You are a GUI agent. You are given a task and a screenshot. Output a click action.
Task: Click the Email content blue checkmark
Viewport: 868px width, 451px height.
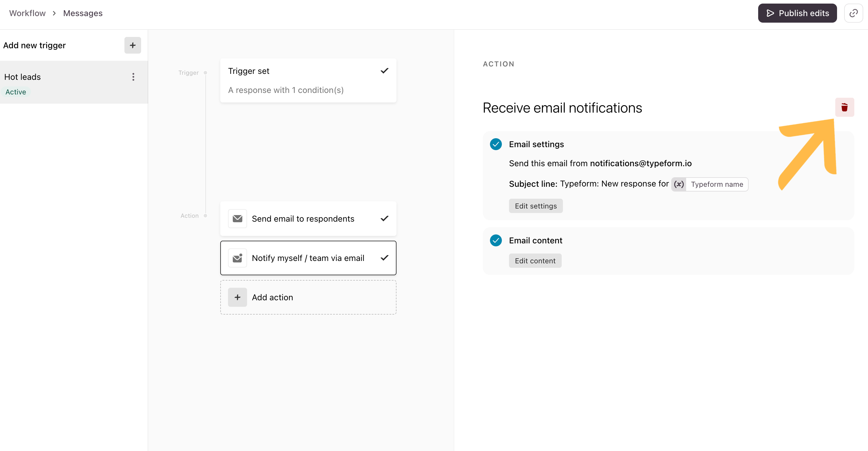click(x=496, y=240)
